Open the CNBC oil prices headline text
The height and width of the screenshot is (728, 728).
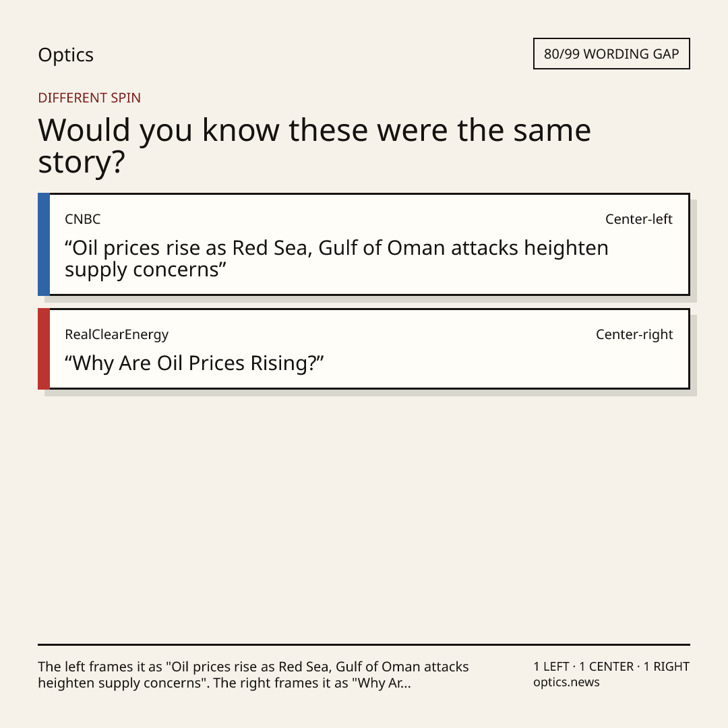(336, 259)
